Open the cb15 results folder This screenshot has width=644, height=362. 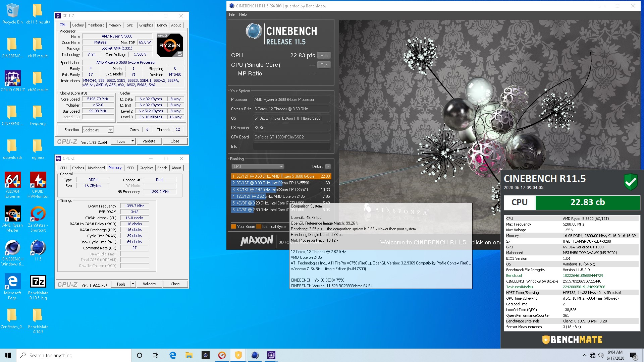[38, 47]
